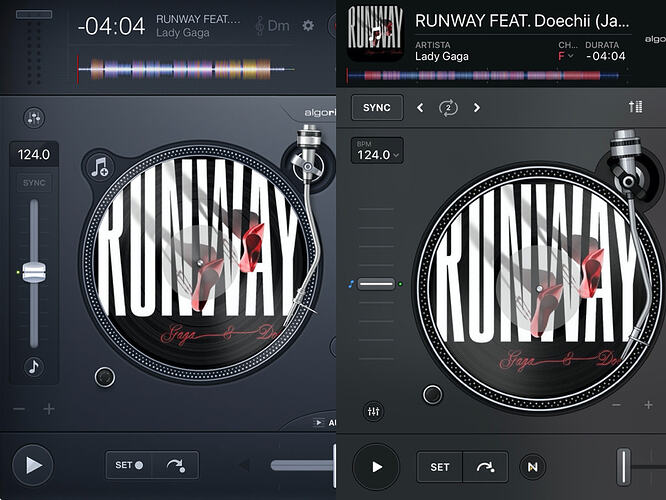Click left deck waveform overview

coord(186,69)
